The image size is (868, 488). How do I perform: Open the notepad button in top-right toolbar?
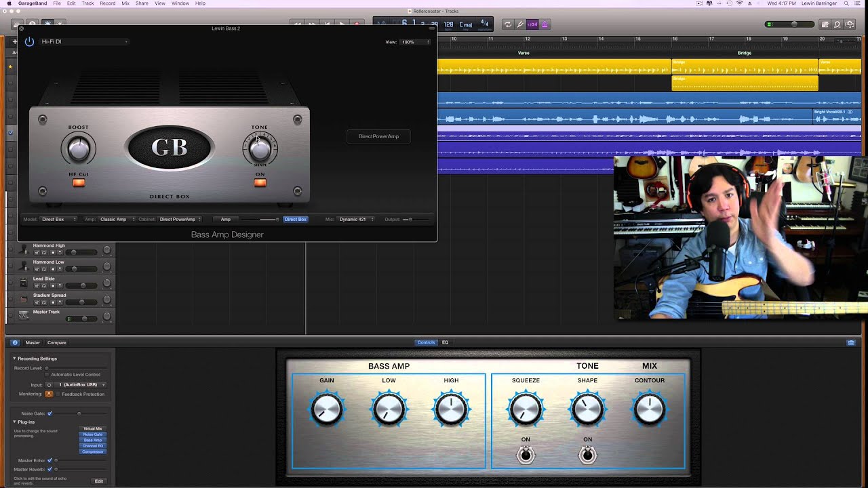825,24
